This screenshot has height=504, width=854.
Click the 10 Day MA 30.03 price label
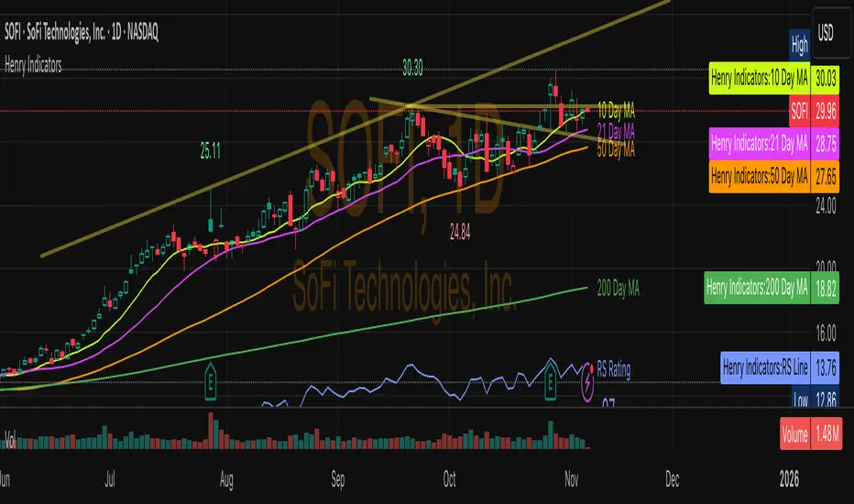click(774, 79)
